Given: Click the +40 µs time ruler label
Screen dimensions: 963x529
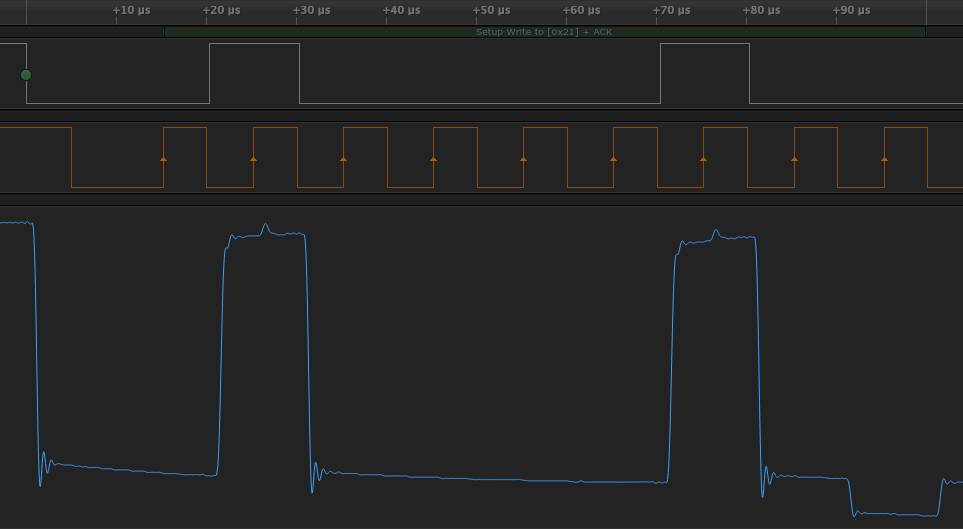Looking at the screenshot, I should 402,10.
